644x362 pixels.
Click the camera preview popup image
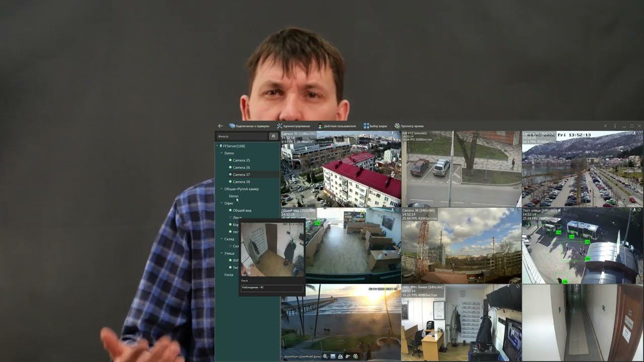[x=272, y=249]
